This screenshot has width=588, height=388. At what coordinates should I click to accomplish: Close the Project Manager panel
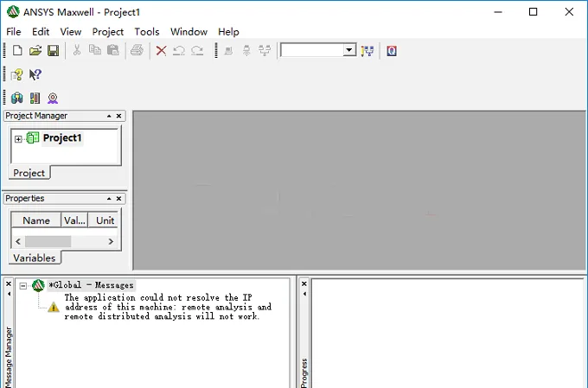118,116
